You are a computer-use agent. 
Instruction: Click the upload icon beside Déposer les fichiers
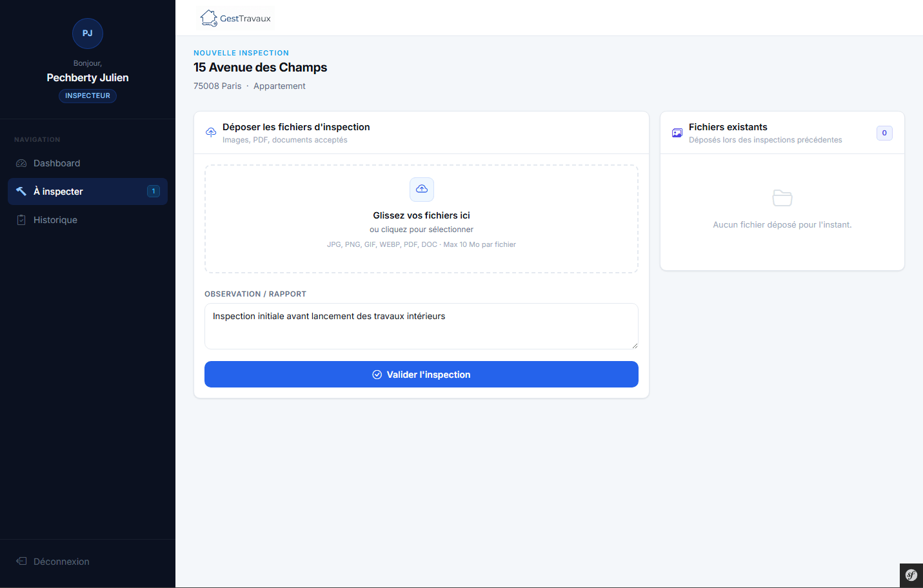click(x=211, y=132)
